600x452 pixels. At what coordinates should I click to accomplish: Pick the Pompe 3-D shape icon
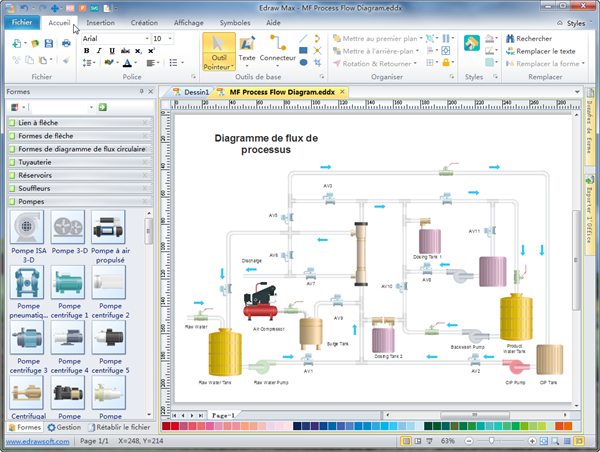[x=68, y=229]
